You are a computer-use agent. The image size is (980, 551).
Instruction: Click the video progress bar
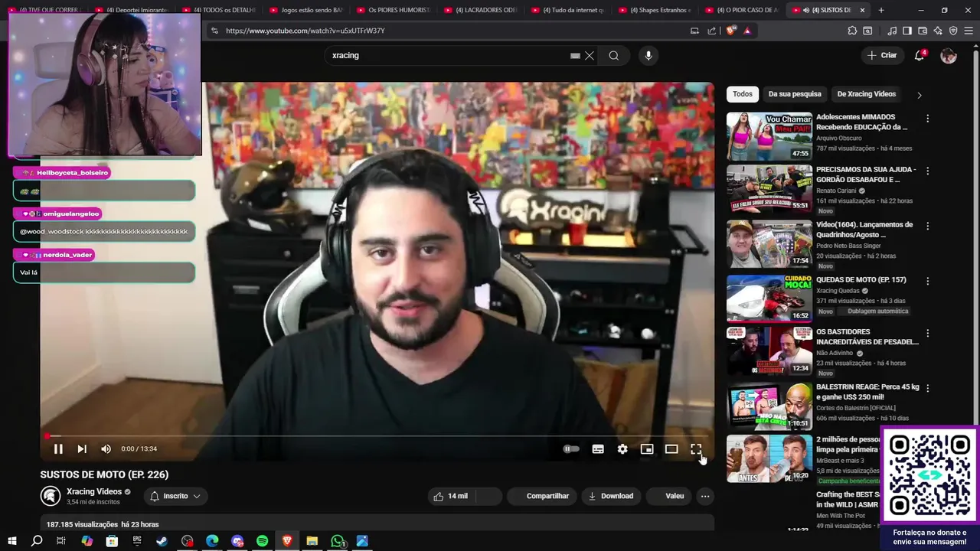[377, 436]
